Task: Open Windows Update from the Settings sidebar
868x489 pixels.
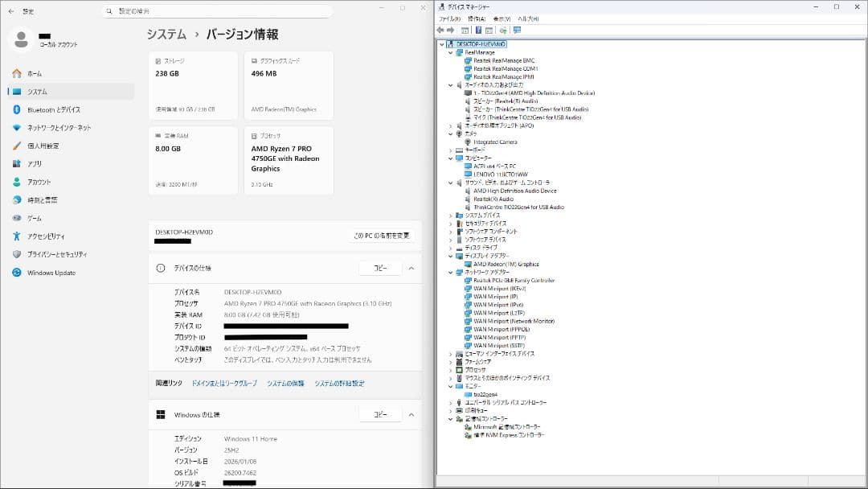Action: click(x=50, y=273)
